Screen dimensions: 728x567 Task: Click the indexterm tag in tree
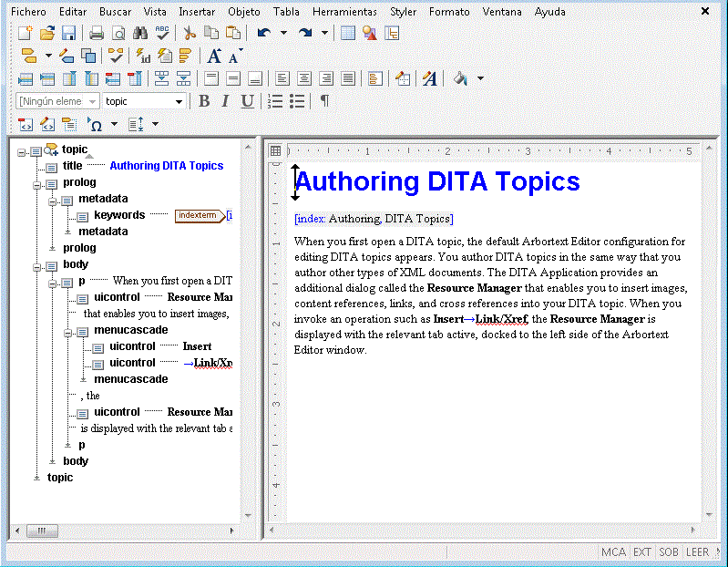point(200,215)
